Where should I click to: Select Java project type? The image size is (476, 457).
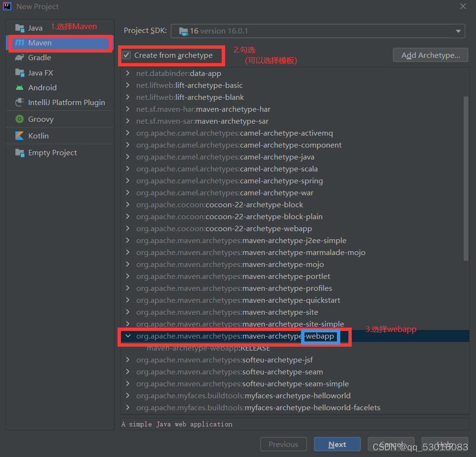[x=60, y=28]
